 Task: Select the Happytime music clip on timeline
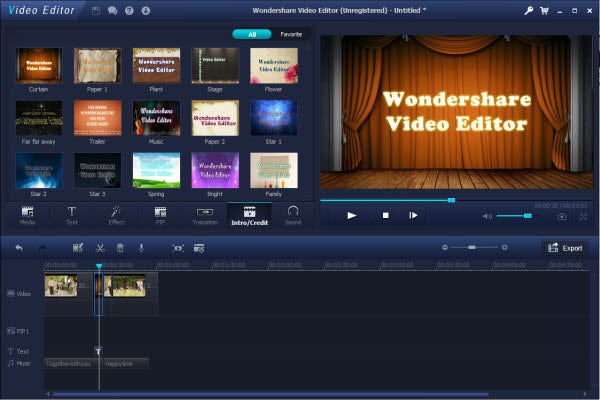[x=124, y=363]
